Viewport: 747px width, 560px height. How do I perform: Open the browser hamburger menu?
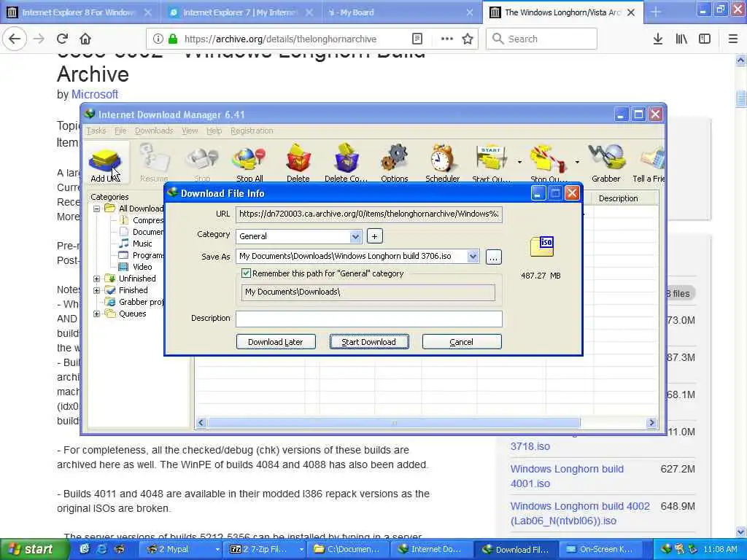[x=732, y=39]
